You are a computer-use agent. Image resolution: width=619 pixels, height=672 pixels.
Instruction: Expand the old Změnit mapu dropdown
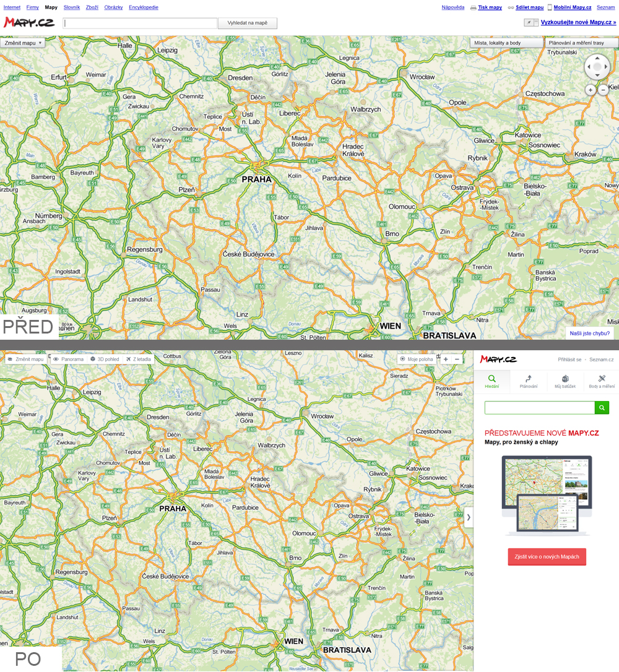click(x=23, y=43)
